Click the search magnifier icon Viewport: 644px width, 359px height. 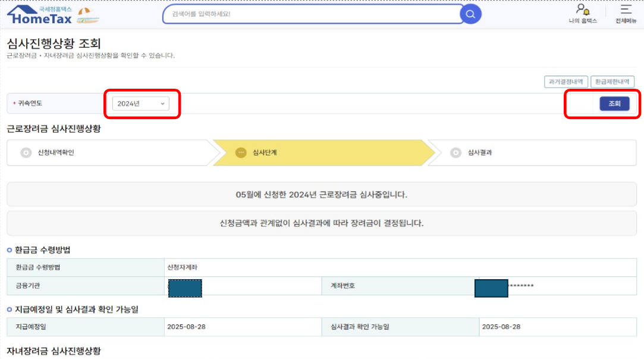point(470,14)
